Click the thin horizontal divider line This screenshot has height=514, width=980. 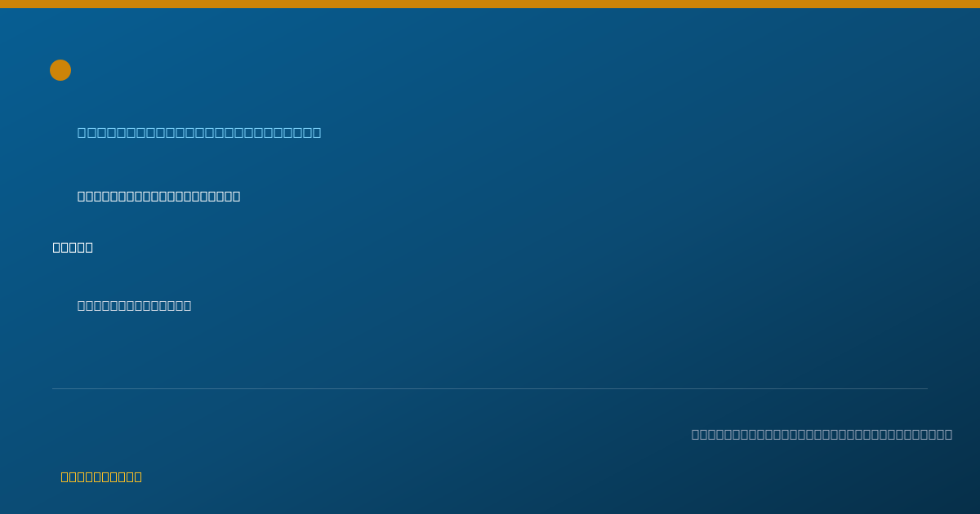click(490, 388)
